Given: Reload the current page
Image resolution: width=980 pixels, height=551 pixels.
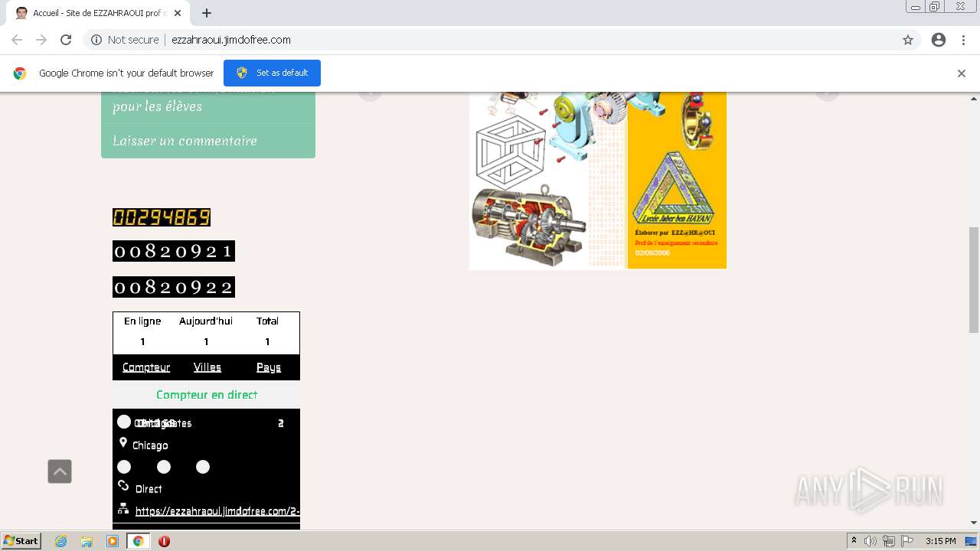Looking at the screenshot, I should click(66, 40).
